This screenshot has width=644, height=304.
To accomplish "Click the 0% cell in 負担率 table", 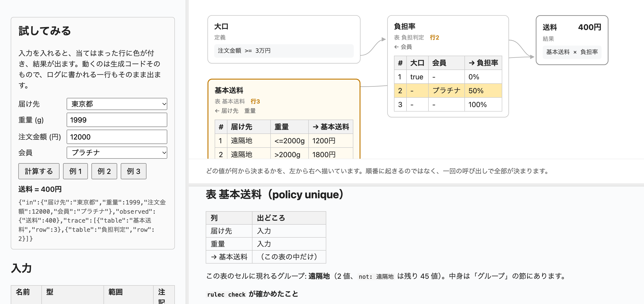I will tap(483, 77).
